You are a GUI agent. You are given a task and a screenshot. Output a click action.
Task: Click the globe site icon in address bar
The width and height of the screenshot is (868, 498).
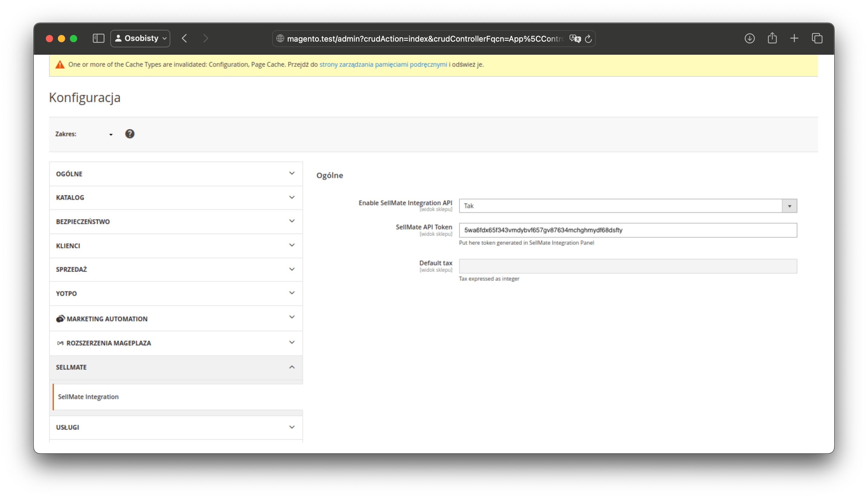280,39
